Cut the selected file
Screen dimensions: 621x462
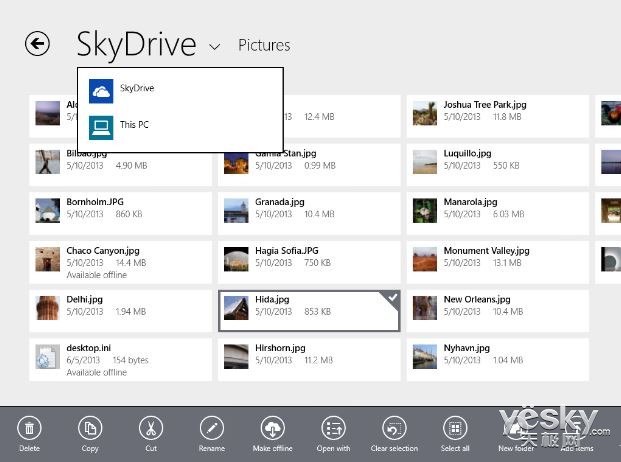tap(151, 433)
